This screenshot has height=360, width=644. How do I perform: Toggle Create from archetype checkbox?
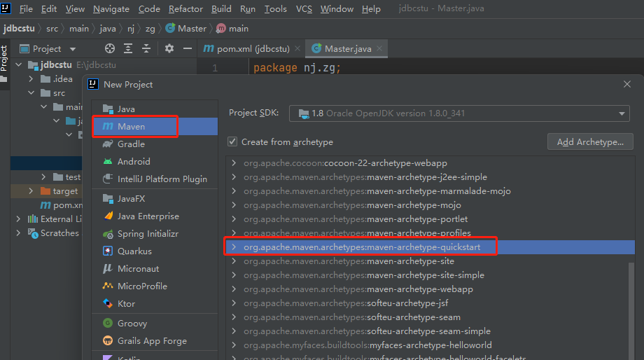coord(232,141)
